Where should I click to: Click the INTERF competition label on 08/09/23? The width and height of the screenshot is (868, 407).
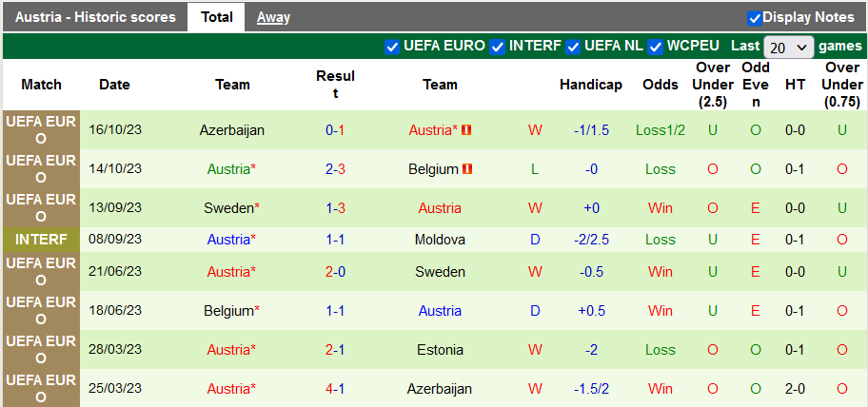click(41, 241)
